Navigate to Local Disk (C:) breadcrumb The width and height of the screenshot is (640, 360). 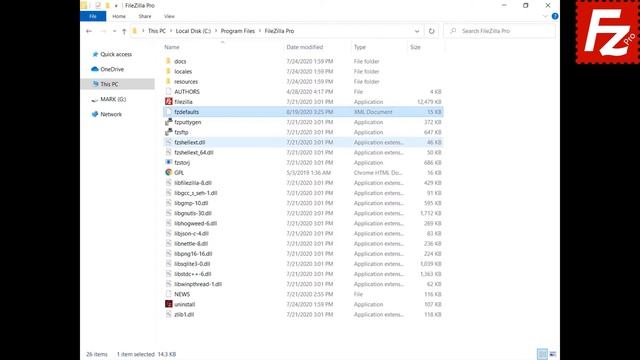pos(193,31)
